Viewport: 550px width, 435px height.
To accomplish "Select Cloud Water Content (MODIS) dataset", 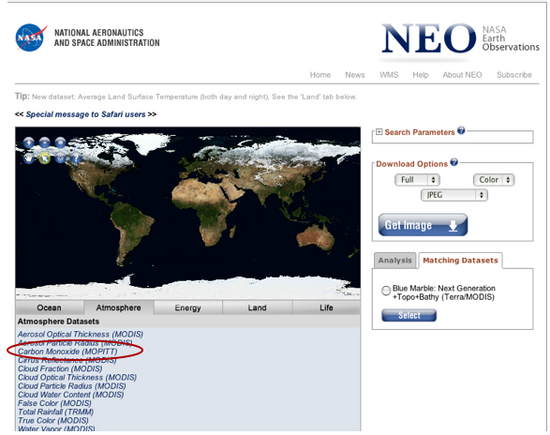I will 71,395.
